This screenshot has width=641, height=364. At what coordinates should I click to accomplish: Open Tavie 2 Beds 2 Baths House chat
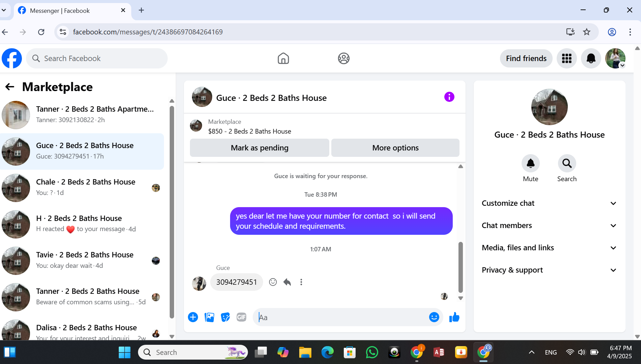[x=82, y=260]
